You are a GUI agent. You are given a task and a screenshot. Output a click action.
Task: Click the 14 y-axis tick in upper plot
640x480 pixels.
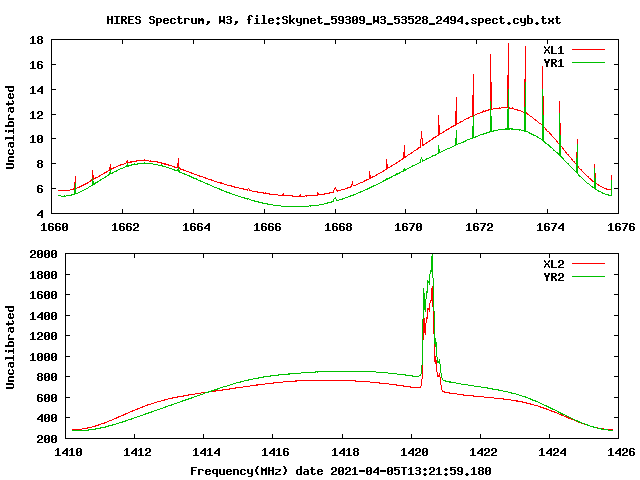pos(36,90)
